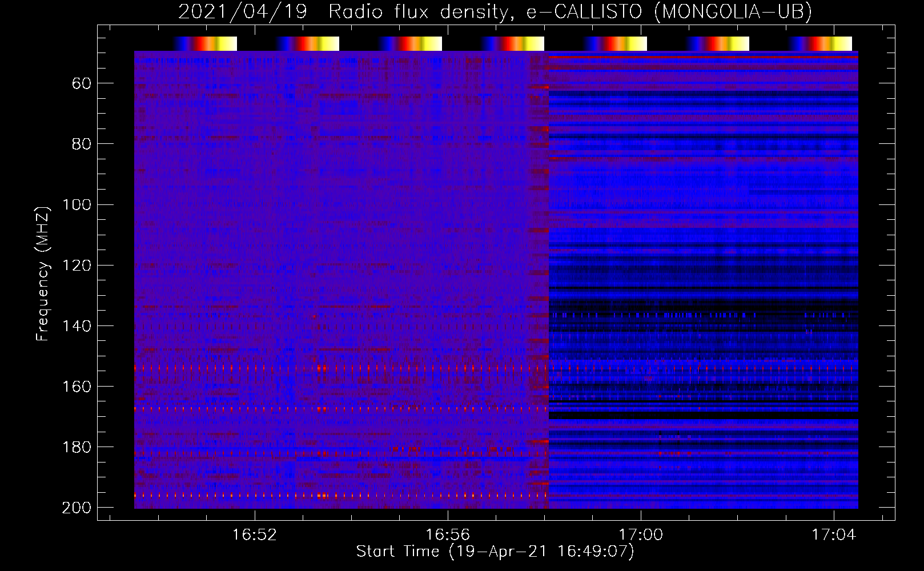Click the 17:00 time tick label
The image size is (924, 571).
(x=641, y=534)
